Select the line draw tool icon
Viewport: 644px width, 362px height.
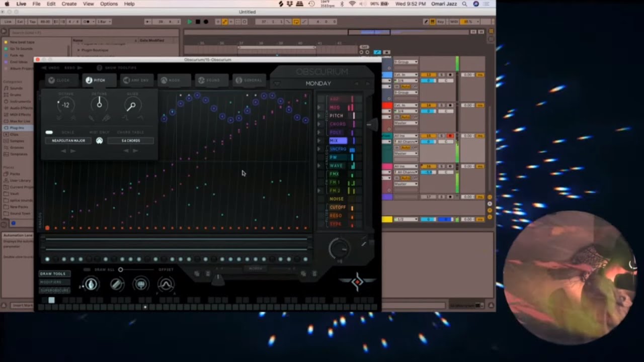point(116,285)
